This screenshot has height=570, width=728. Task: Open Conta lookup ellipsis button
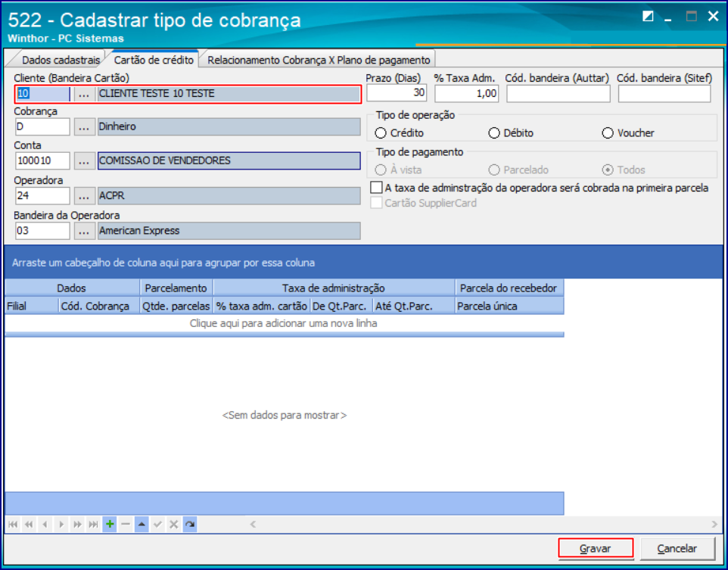84,160
